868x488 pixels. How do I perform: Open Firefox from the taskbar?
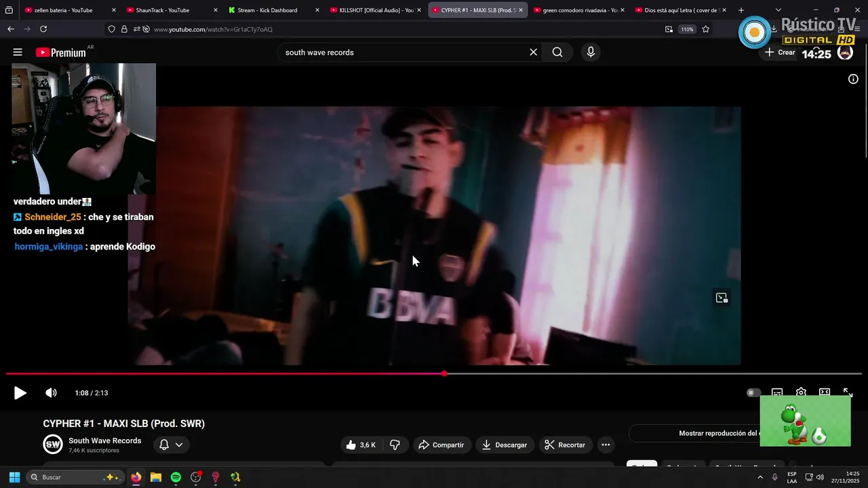pyautogui.click(x=136, y=477)
